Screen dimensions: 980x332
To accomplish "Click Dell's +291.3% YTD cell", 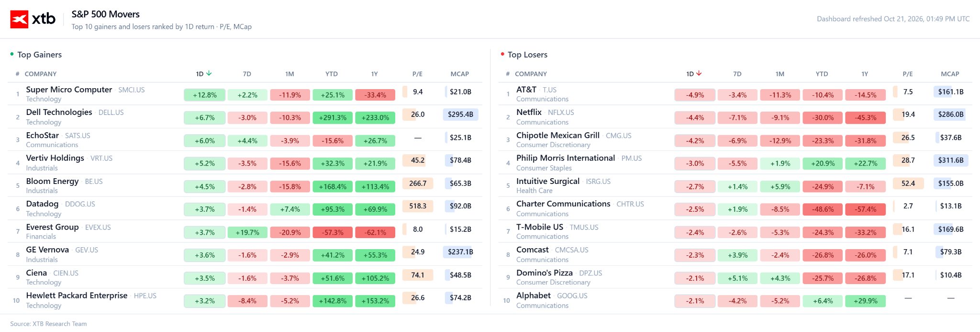I will tap(333, 118).
